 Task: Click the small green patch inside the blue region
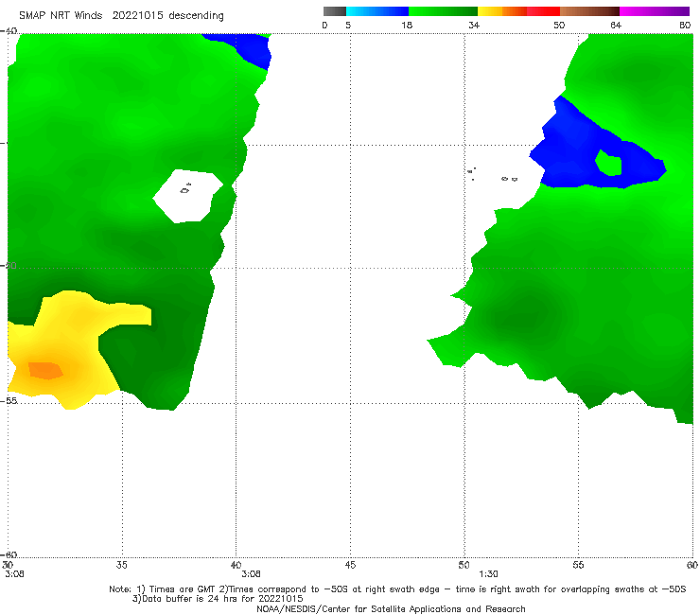click(x=609, y=163)
